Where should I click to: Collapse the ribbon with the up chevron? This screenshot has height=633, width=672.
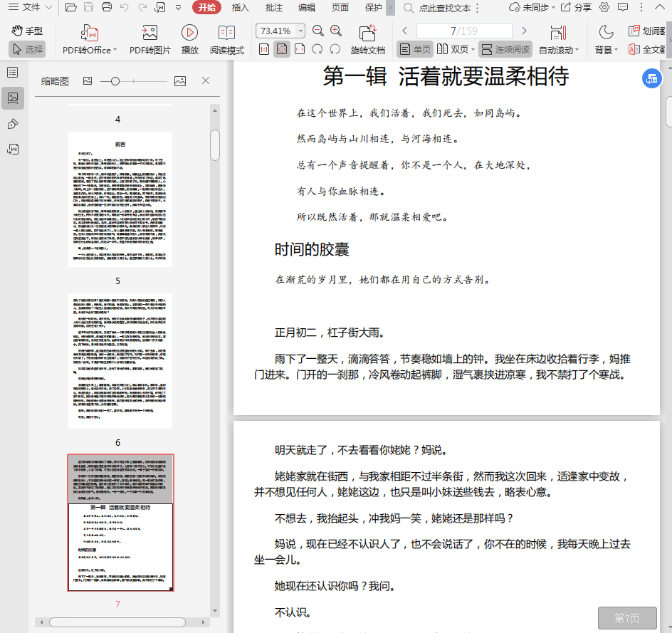tap(660, 7)
